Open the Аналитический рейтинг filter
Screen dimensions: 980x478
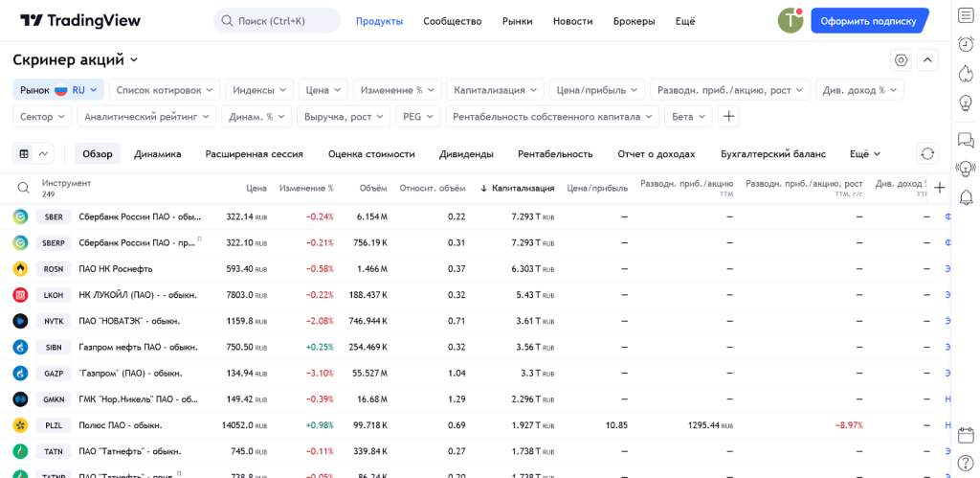[x=146, y=116]
